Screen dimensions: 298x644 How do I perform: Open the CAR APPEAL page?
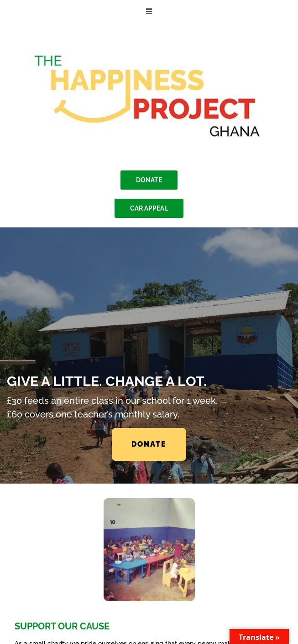[x=149, y=208]
